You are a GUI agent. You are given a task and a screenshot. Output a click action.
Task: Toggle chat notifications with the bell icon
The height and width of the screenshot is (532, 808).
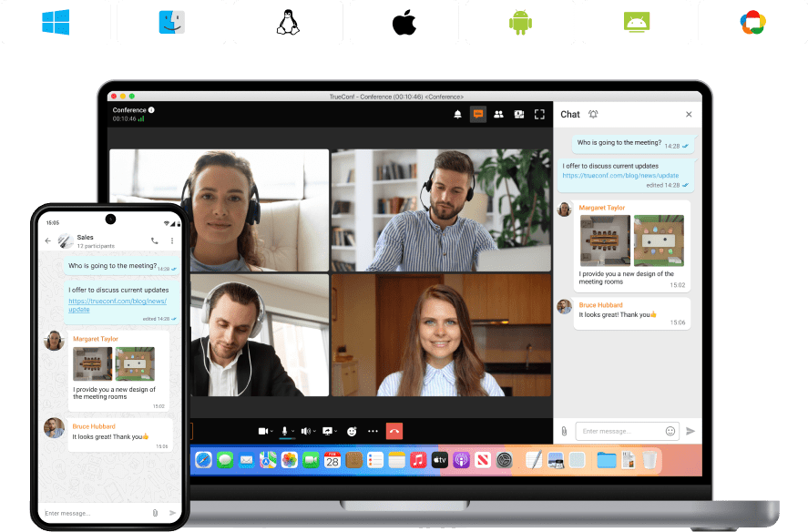coord(593,114)
